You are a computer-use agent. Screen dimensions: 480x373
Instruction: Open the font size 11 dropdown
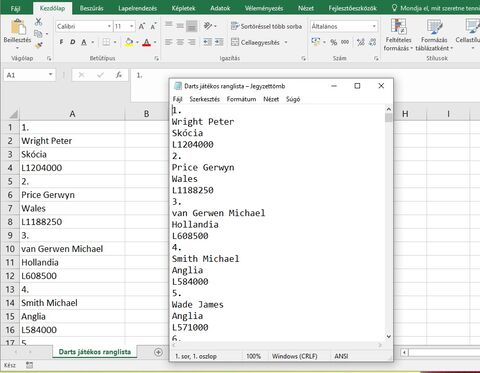[132, 26]
